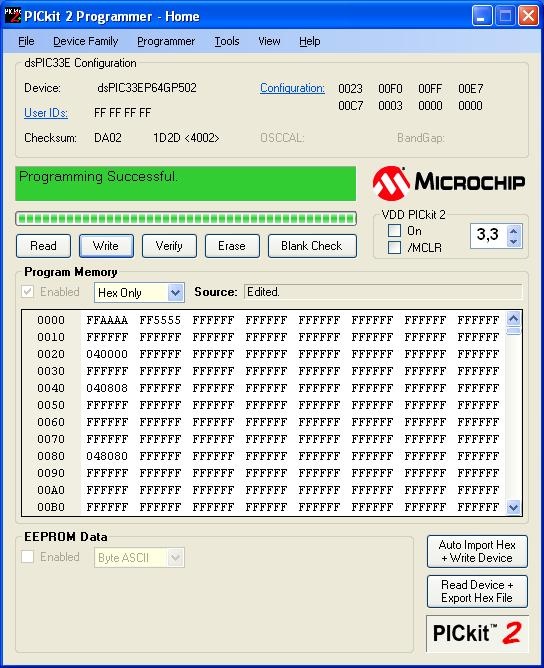Click the Blank Check button
This screenshot has height=668, width=544.
(312, 246)
